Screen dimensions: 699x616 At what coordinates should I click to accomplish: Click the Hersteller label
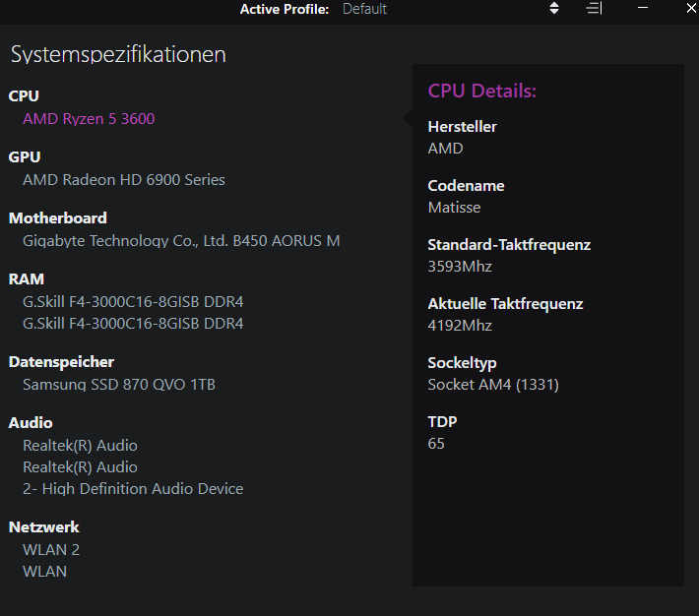(x=463, y=127)
